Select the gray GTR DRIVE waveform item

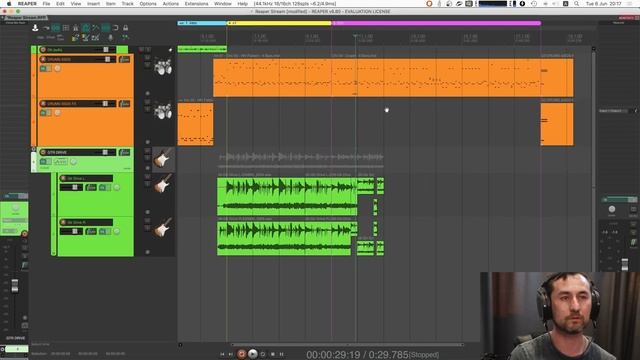(x=301, y=159)
